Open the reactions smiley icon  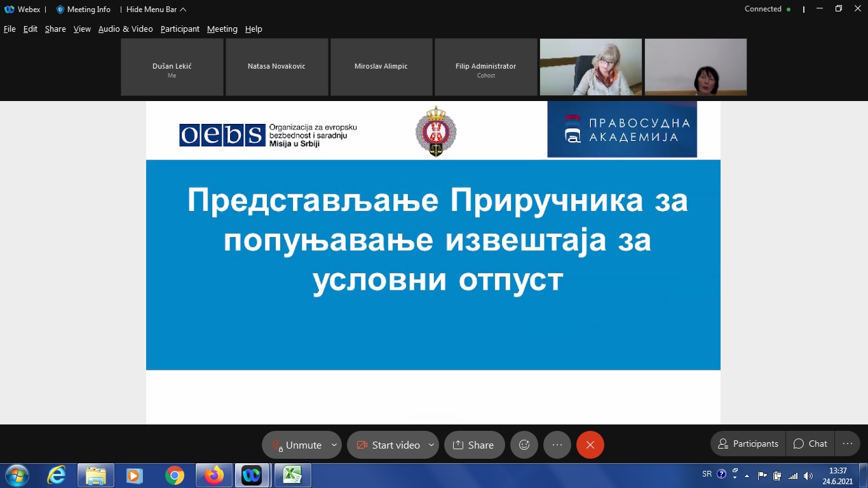(524, 445)
